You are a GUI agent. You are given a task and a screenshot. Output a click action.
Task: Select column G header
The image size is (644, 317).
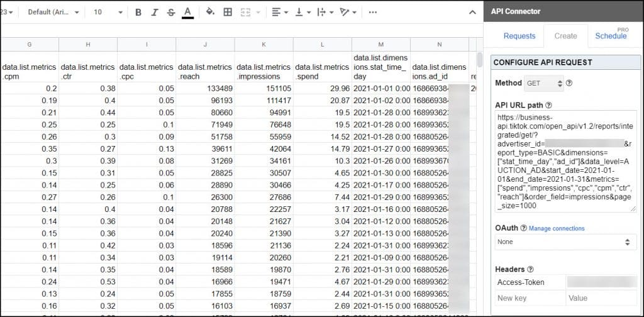[30, 45]
